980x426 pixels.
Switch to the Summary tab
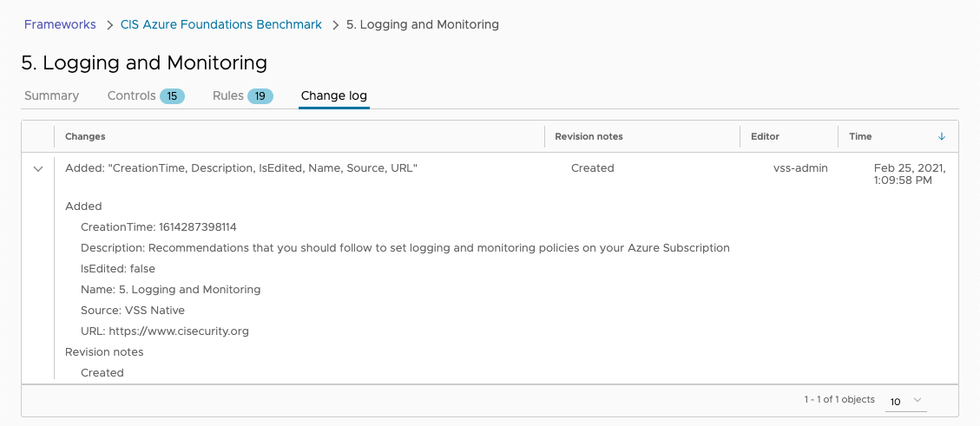[x=51, y=95]
